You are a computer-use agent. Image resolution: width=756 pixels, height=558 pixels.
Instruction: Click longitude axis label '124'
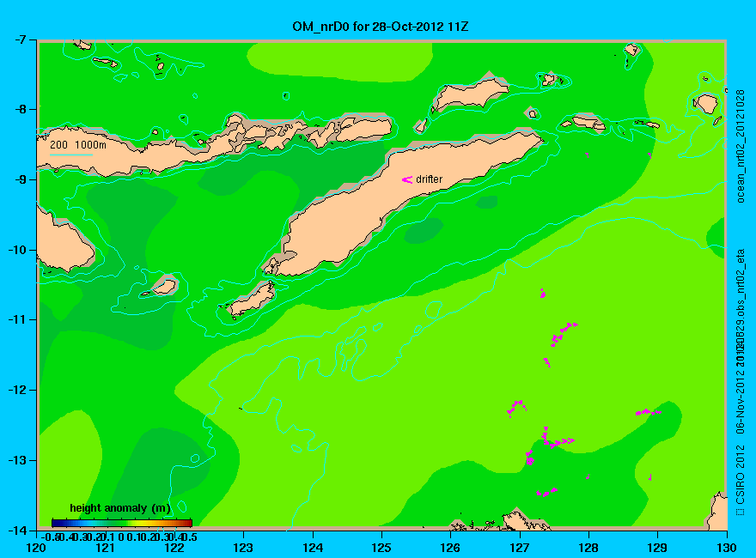point(313,548)
